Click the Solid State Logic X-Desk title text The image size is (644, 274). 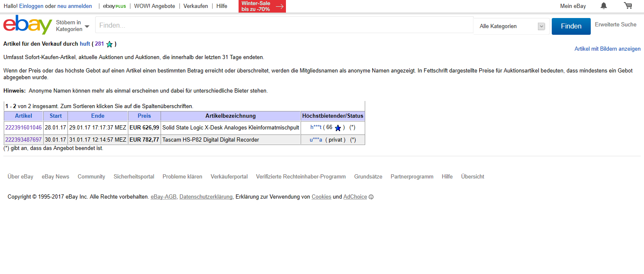pos(231,128)
